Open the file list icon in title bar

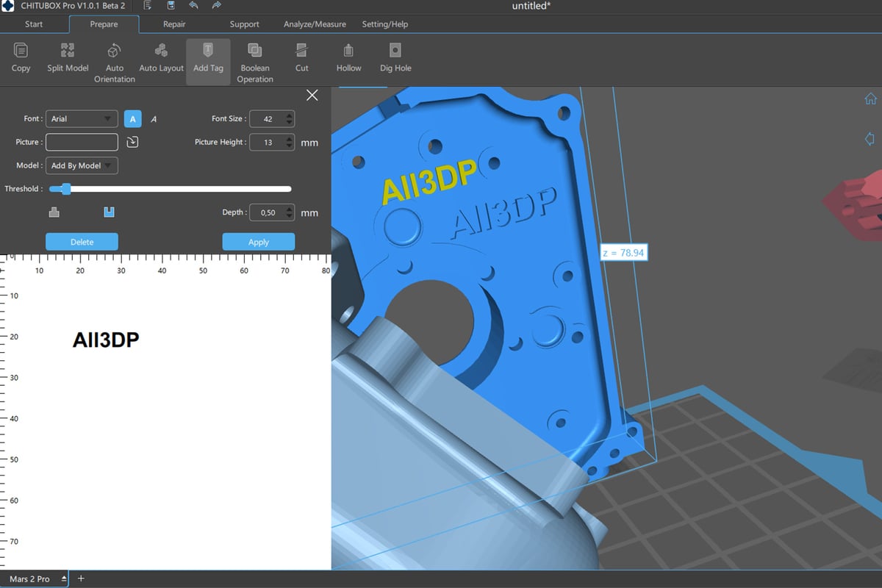(x=148, y=6)
